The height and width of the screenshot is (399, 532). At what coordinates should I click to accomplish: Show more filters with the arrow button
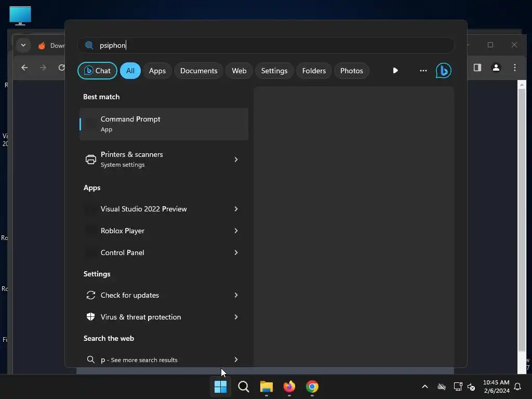(395, 71)
